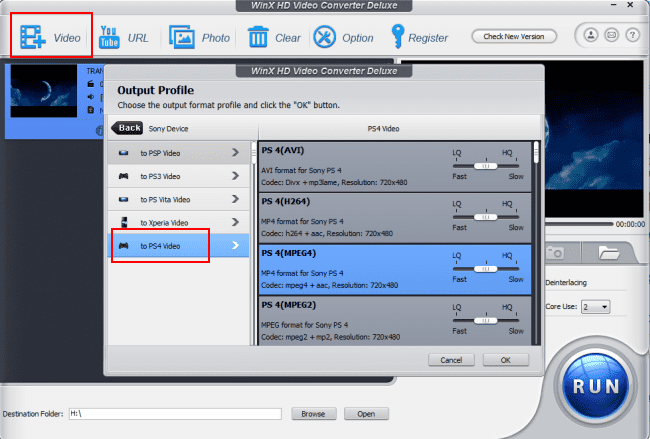Select the PS 4(H264) profile
Viewport: 650px width, 439px height.
[x=395, y=218]
